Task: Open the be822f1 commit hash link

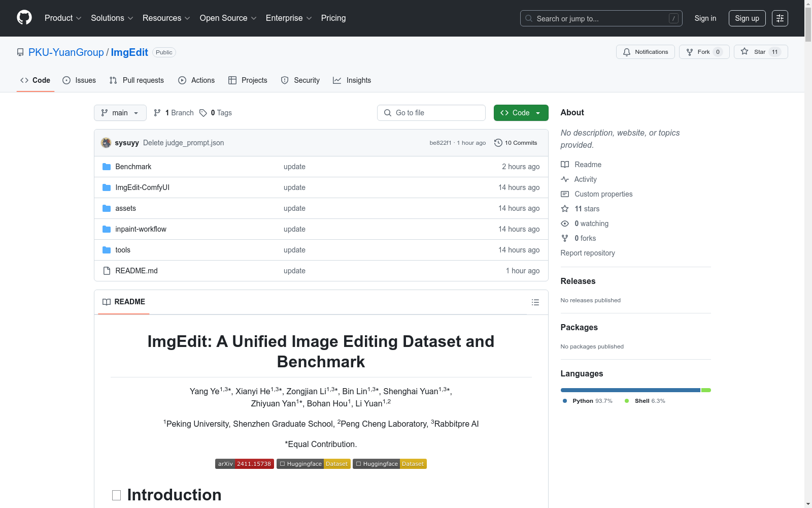Action: (441, 143)
